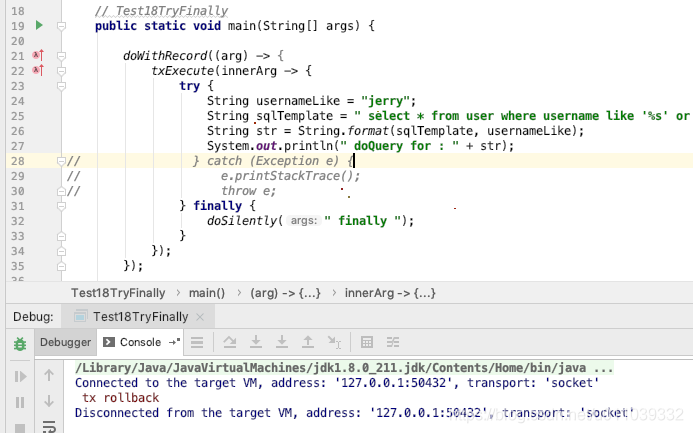
Task: Click the lambda gutter marker on line 22
Action: [38, 71]
